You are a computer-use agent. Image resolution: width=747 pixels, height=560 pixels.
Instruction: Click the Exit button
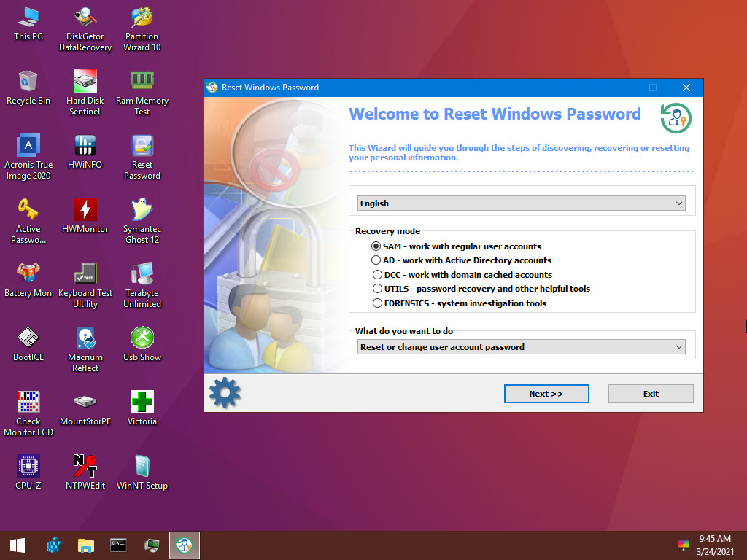click(x=651, y=394)
